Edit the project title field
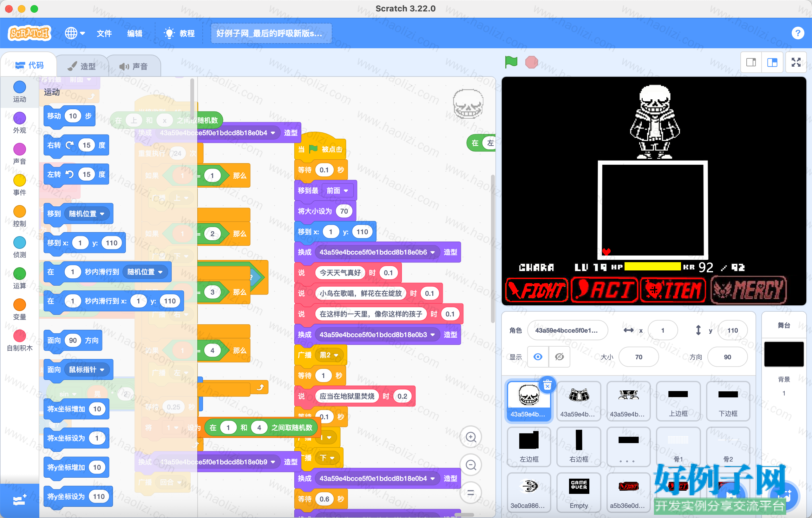 pos(271,33)
